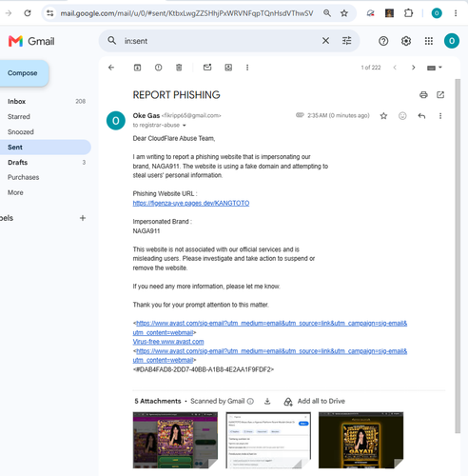Open site information icon in the address bar

coord(49,13)
